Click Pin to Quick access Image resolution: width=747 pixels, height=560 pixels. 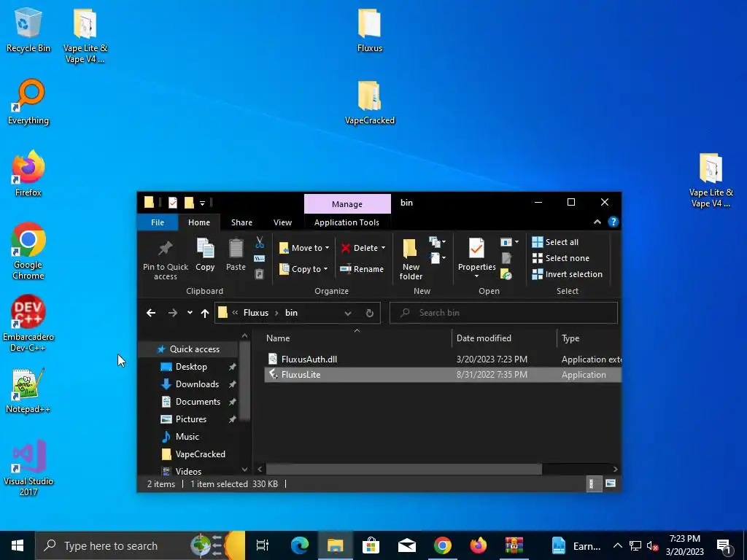(x=166, y=260)
